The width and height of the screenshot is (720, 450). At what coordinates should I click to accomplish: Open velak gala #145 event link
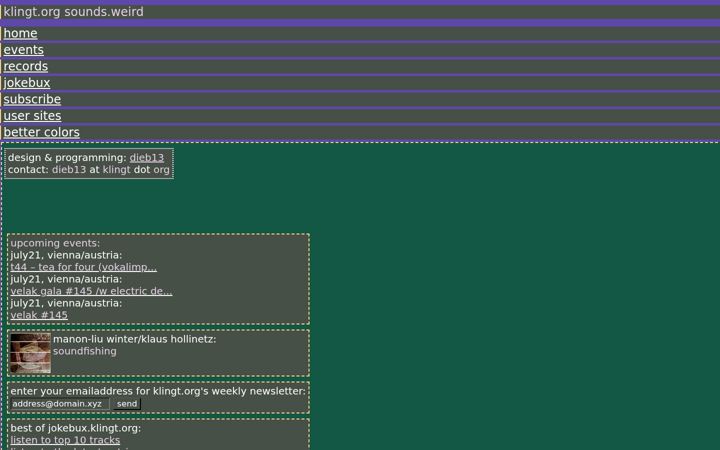(91, 291)
